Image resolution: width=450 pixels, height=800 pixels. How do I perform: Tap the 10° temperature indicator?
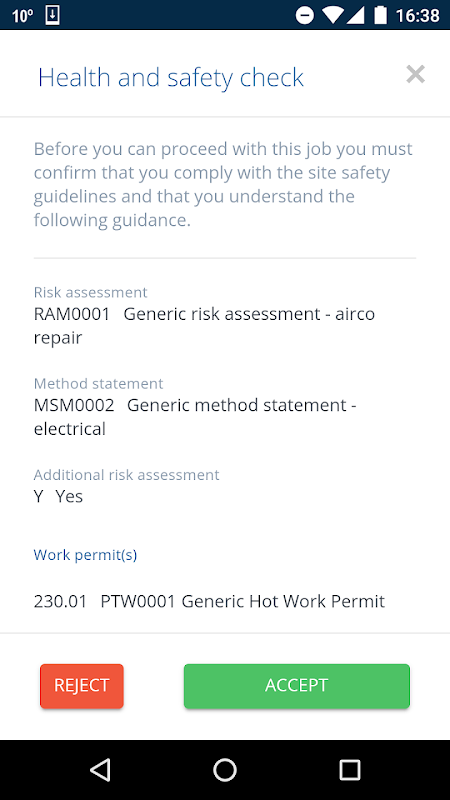[x=22, y=15]
